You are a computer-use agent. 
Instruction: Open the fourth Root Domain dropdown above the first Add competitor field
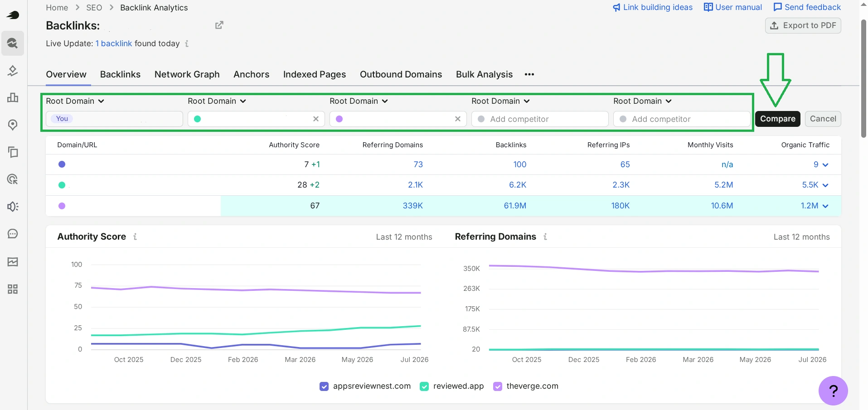[501, 101]
